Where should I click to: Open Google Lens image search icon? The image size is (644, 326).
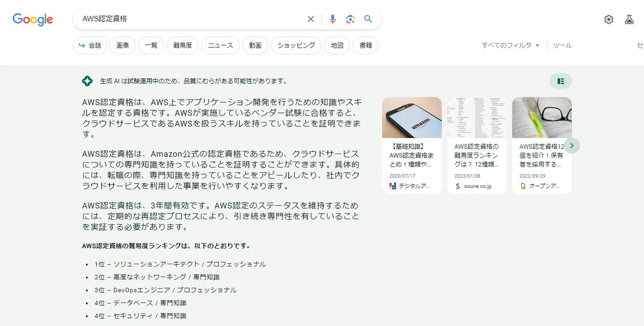[x=350, y=19]
